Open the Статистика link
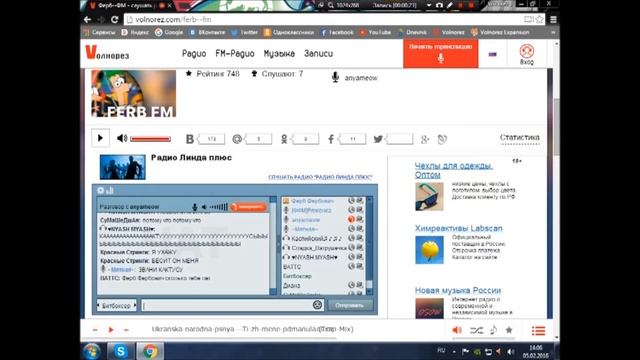 [x=520, y=138]
